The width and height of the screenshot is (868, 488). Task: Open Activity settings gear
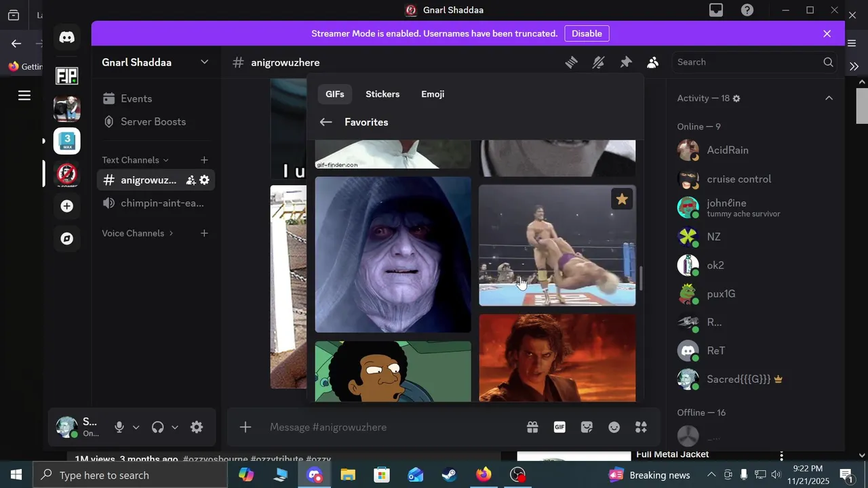[736, 99]
